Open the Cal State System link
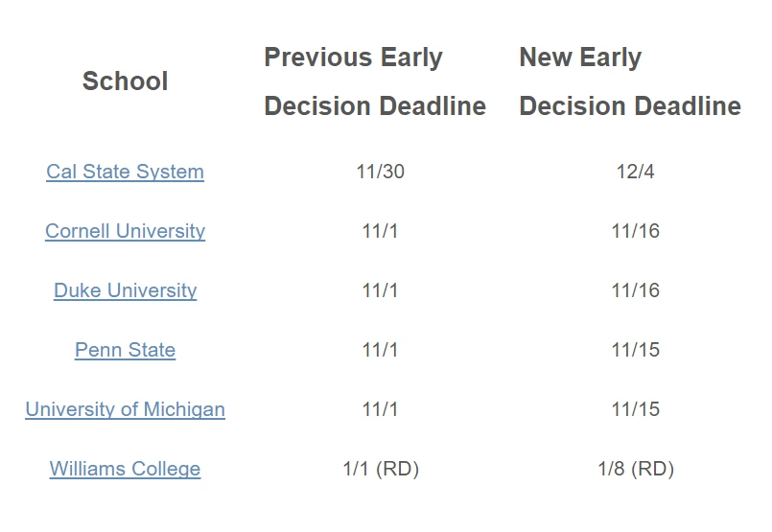This screenshot has width=772, height=532. [x=125, y=173]
